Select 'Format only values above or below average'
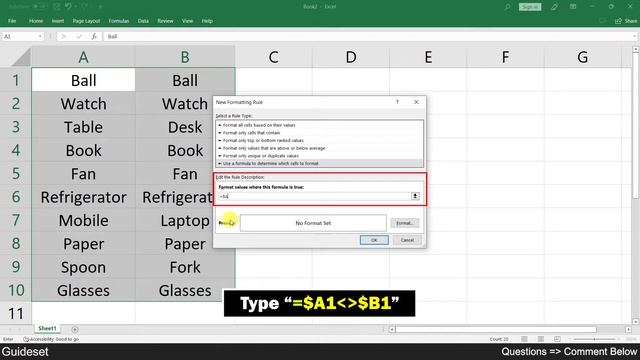 [x=319, y=148]
